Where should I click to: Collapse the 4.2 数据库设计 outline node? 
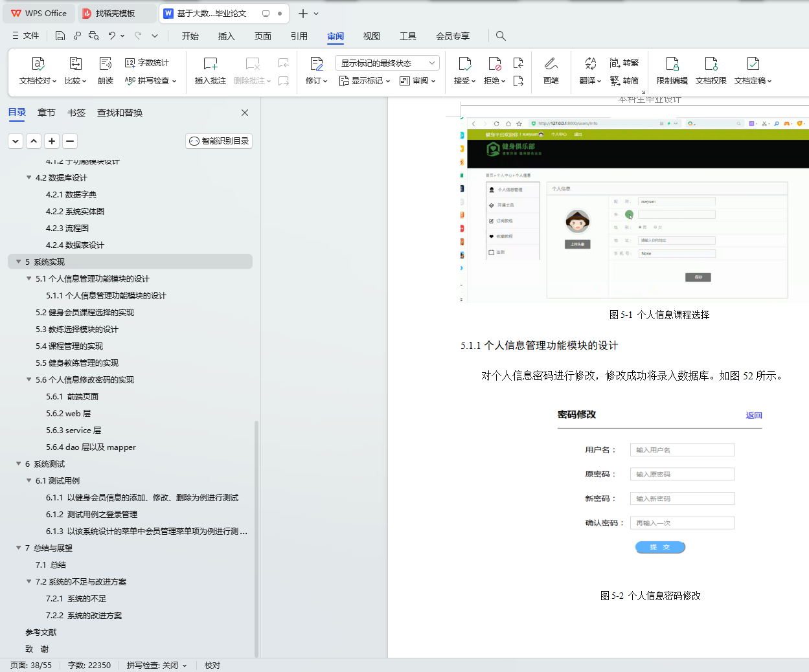28,177
